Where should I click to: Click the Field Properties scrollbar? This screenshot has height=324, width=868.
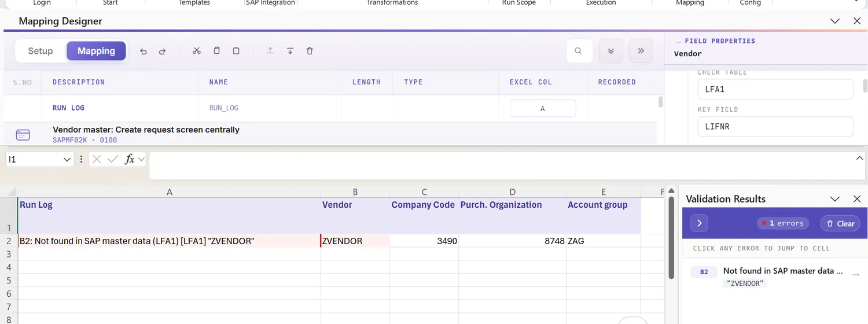[x=865, y=86]
